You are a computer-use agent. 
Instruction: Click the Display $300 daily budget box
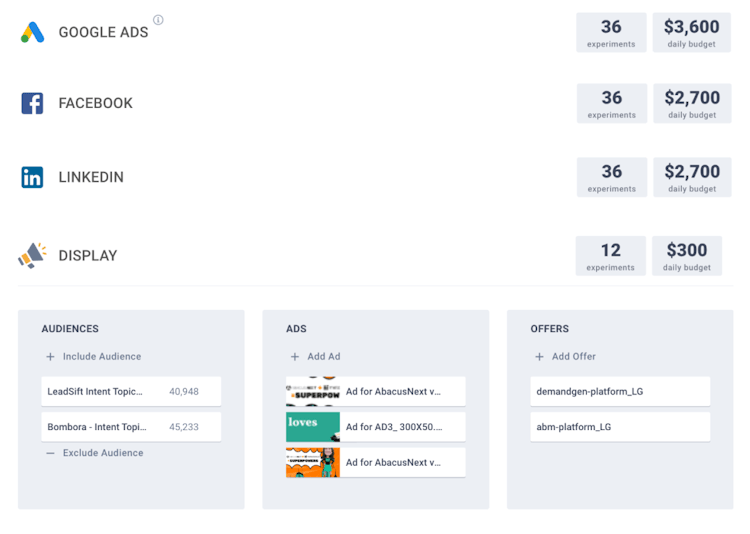pos(686,256)
